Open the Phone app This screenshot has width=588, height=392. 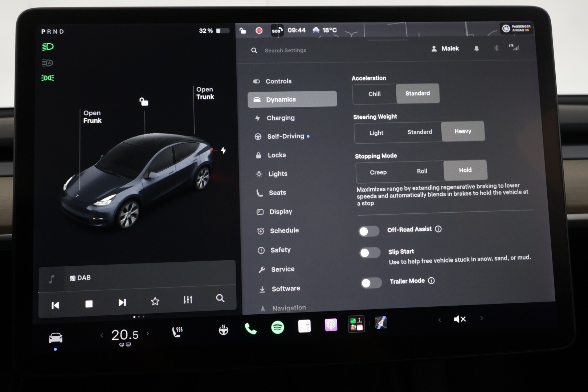[250, 328]
